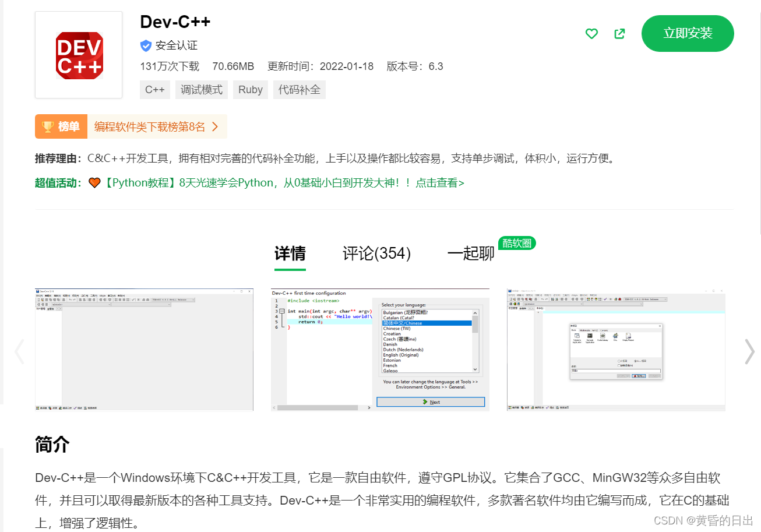Show previous screenshot with left arrow
The width and height of the screenshot is (761, 532).
click(x=19, y=351)
